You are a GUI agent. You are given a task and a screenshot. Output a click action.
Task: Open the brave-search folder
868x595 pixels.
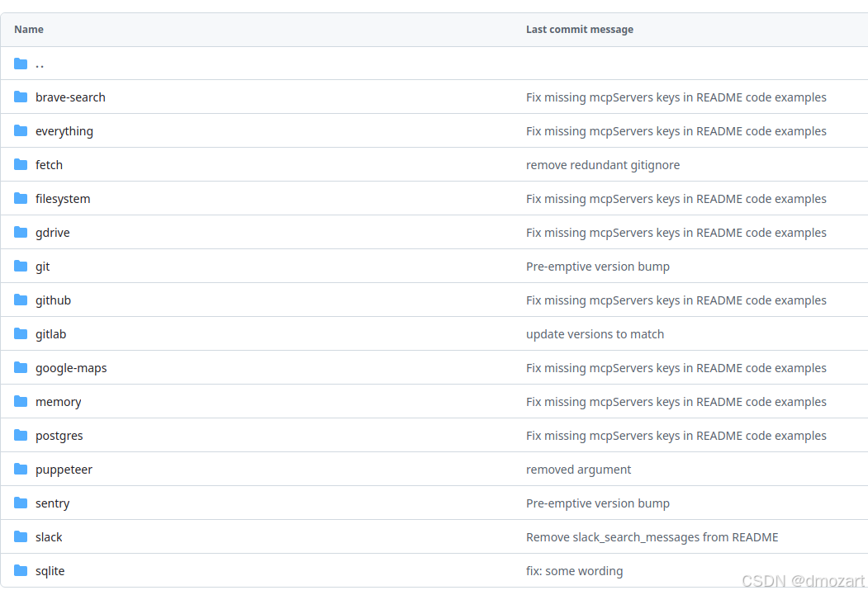70,97
